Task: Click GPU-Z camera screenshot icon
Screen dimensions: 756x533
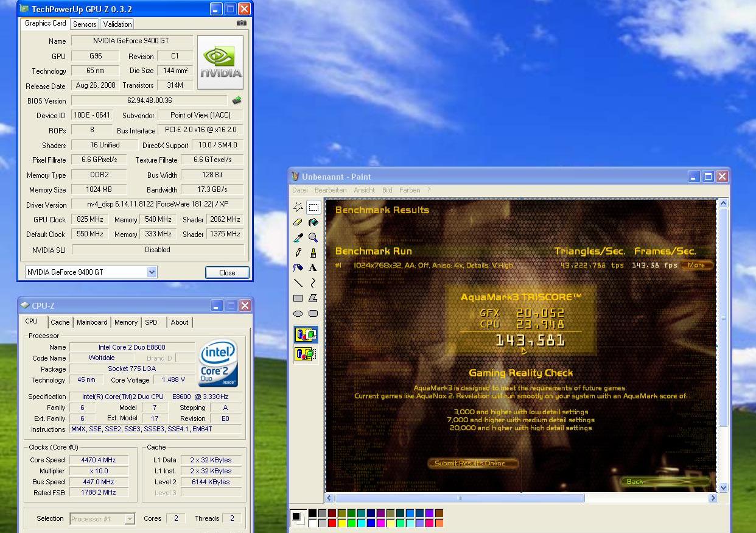Action: pos(242,23)
